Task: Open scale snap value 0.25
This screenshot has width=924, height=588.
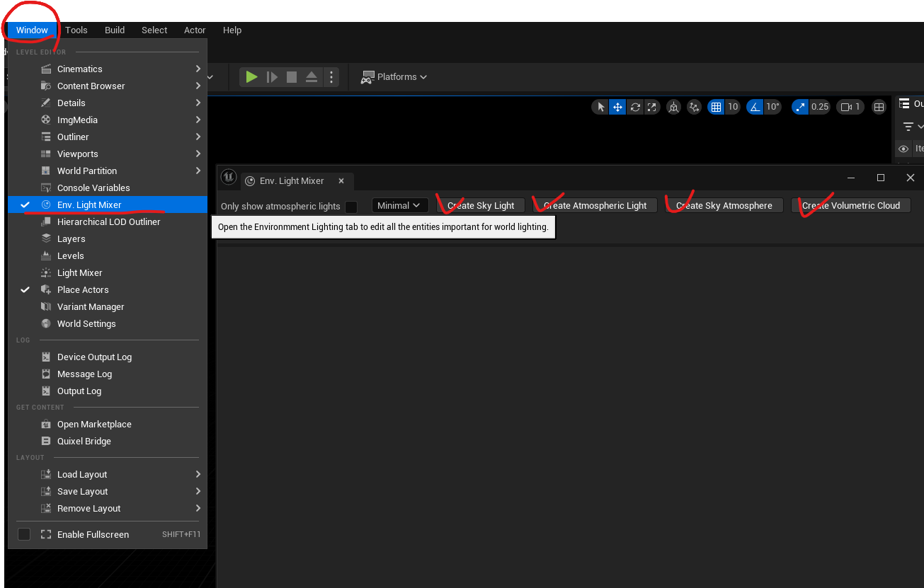Action: pyautogui.click(x=820, y=107)
